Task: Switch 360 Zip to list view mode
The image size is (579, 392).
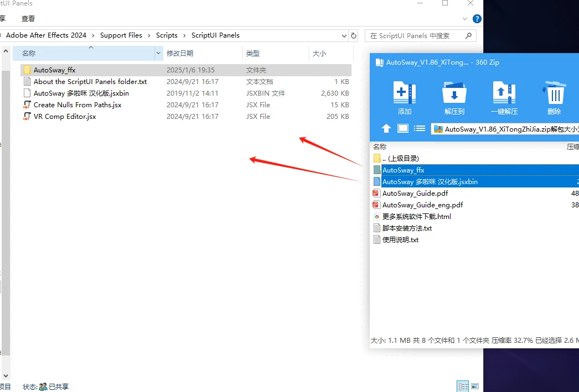Action: click(420, 128)
